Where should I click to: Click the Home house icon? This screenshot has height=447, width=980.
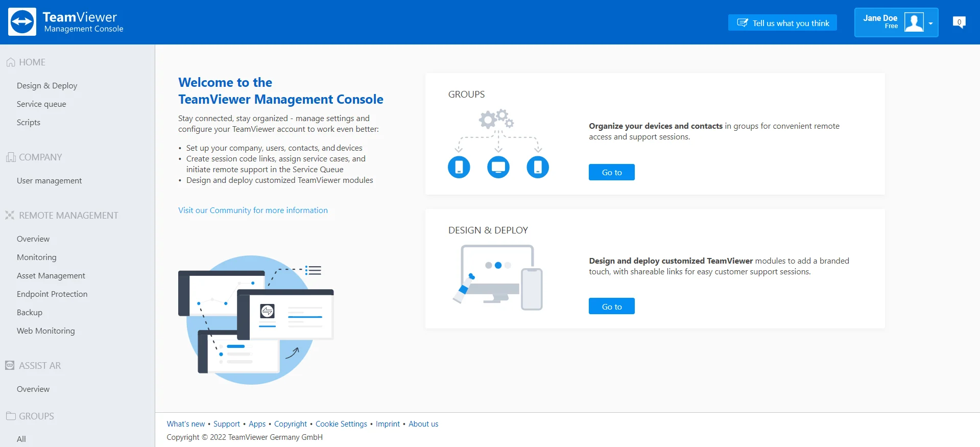tap(11, 62)
